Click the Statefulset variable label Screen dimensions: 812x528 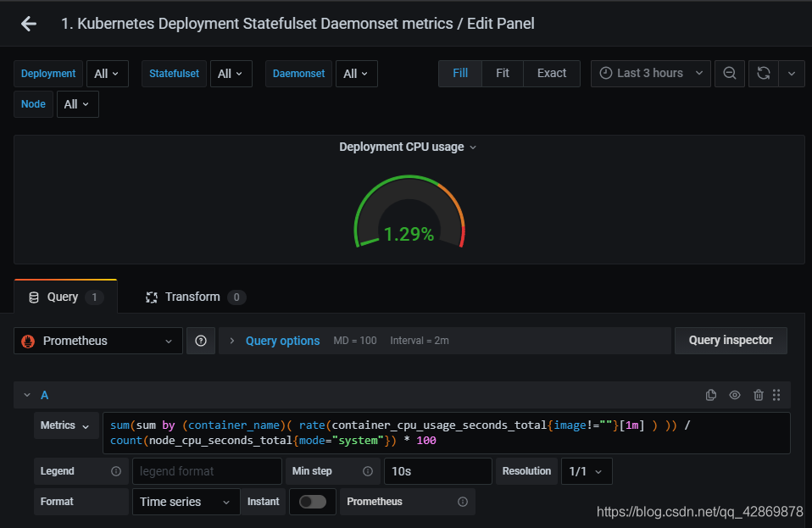pyautogui.click(x=174, y=74)
